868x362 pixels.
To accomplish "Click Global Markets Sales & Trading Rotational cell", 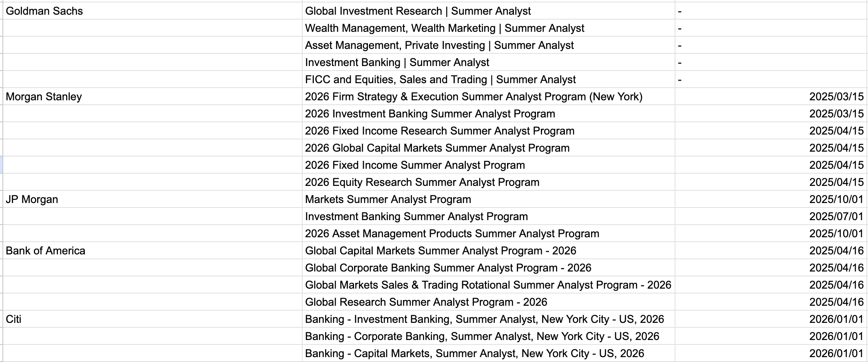I will [488, 285].
